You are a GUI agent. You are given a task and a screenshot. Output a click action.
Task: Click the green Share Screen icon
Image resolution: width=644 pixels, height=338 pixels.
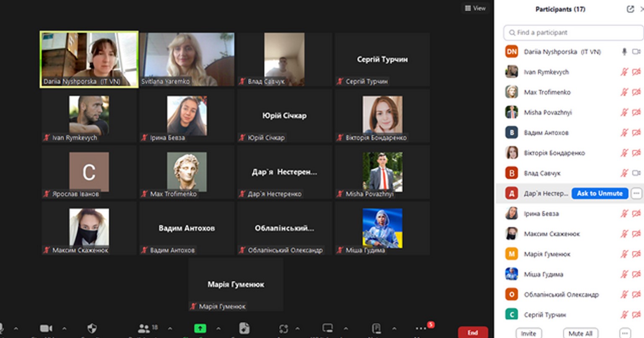[200, 329]
